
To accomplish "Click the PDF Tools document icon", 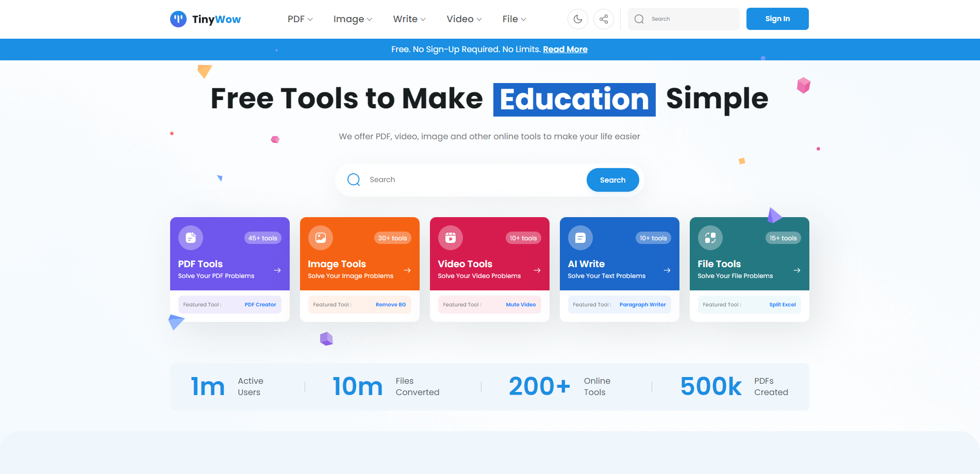I will pos(191,238).
